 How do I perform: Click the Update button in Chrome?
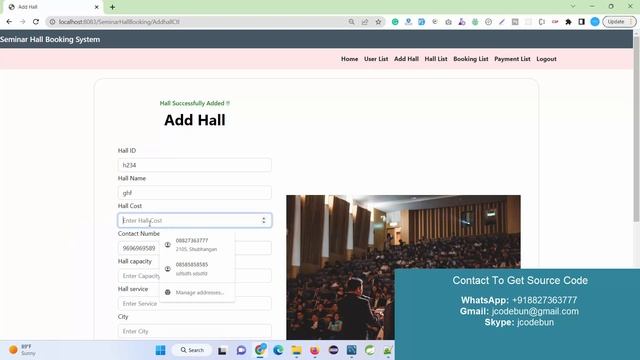[619, 22]
